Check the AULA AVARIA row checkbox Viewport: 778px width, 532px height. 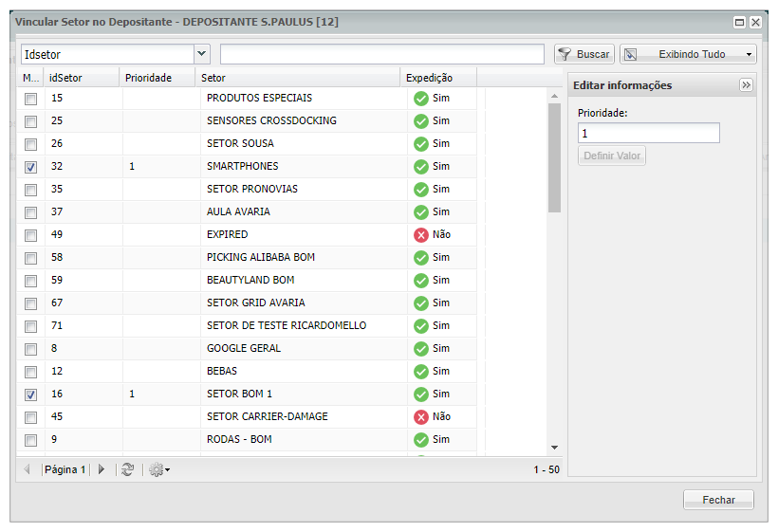tap(30, 212)
